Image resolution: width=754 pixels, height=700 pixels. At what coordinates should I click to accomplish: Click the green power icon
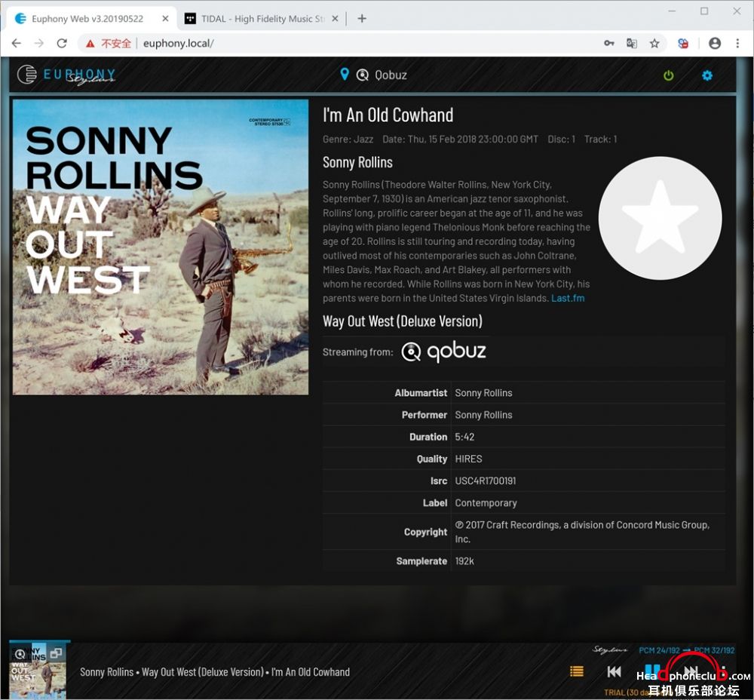pyautogui.click(x=668, y=75)
